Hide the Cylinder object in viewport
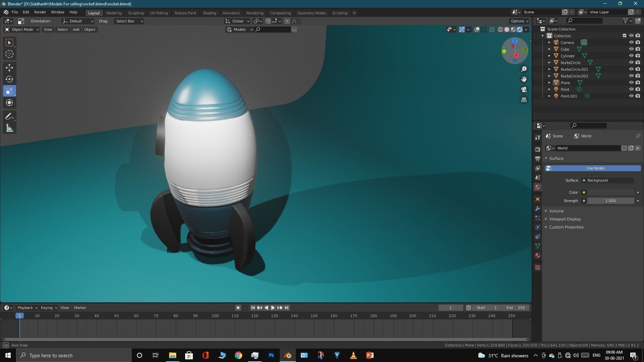 click(631, 56)
